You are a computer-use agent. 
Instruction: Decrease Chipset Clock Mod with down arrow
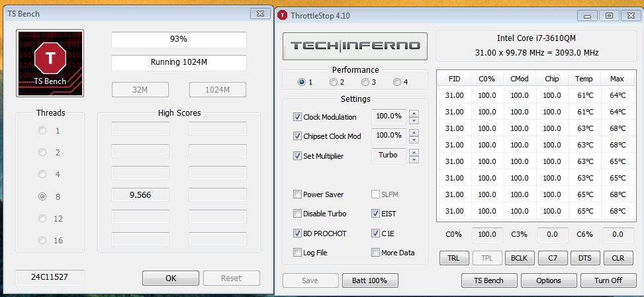[414, 140]
